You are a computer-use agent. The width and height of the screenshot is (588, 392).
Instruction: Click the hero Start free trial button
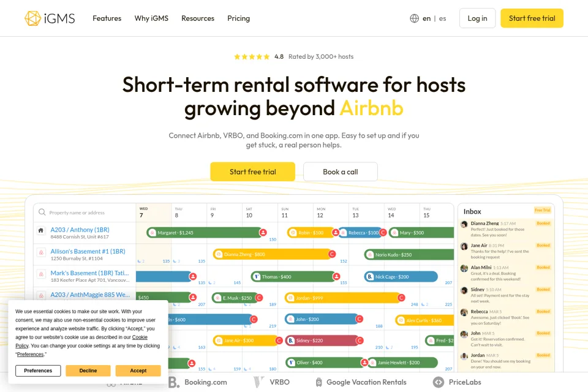point(253,171)
